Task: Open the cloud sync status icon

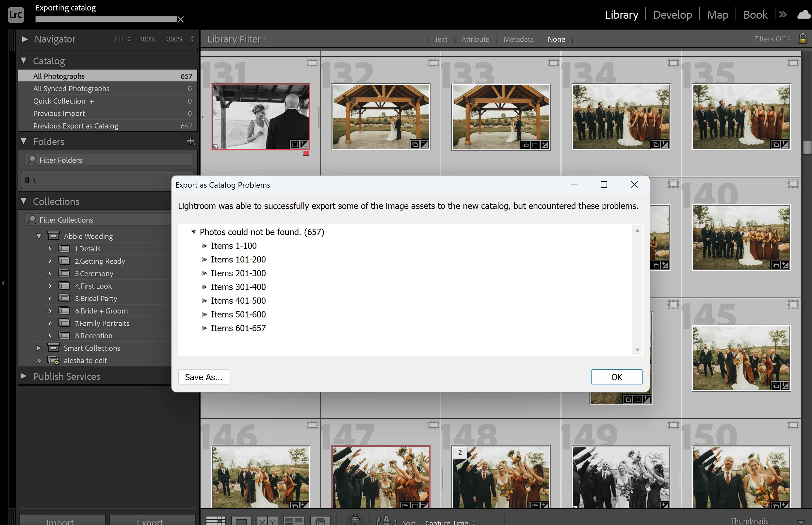Action: pyautogui.click(x=804, y=15)
